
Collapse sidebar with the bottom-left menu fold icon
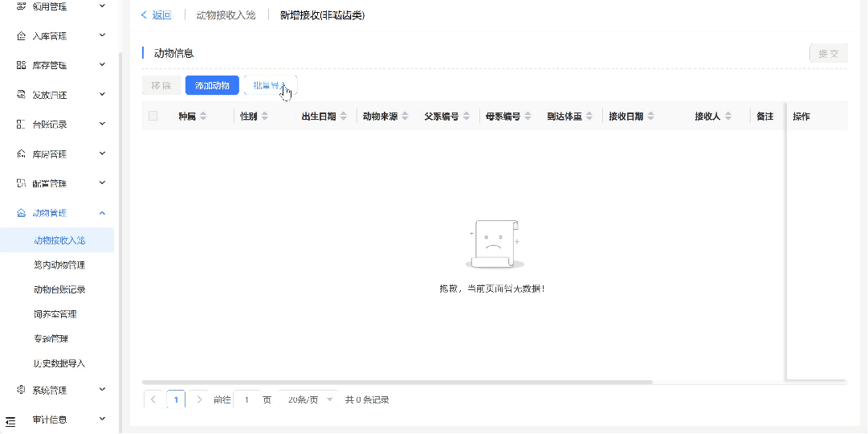click(x=10, y=422)
